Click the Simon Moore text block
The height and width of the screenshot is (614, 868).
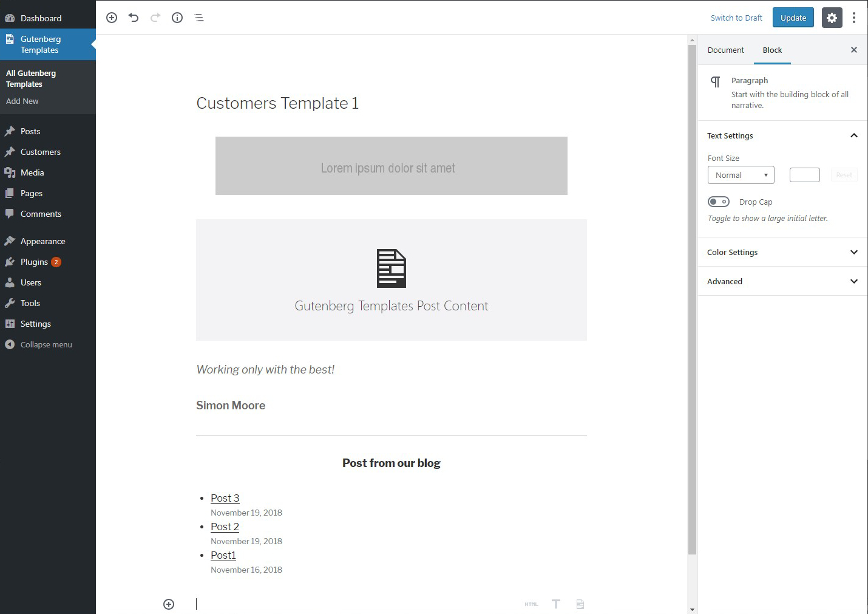pos(231,405)
